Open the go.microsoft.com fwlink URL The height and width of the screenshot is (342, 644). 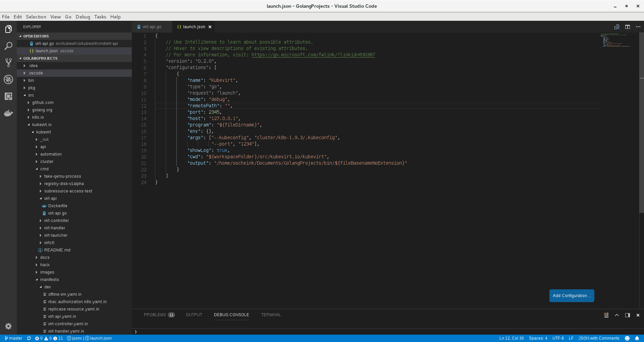click(313, 55)
